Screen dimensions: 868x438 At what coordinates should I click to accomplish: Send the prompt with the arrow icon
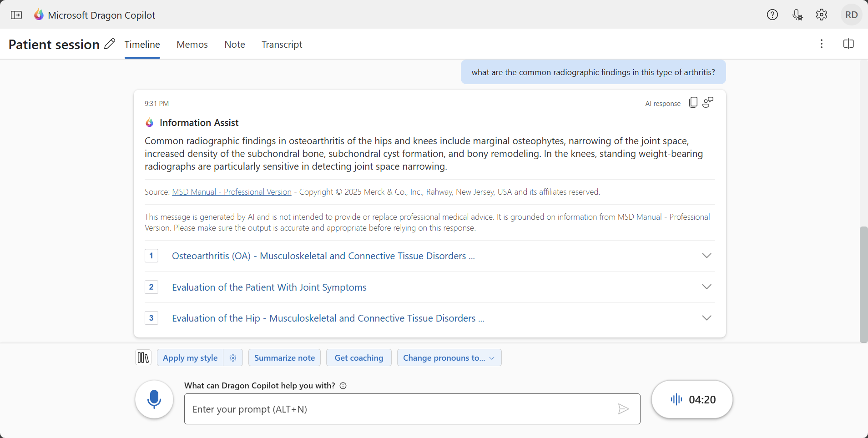pyautogui.click(x=623, y=409)
